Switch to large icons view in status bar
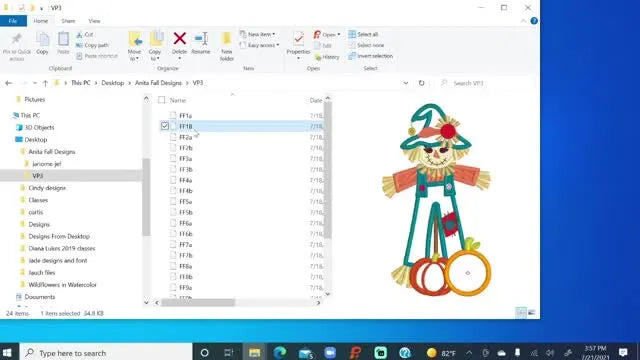640x360 pixels. click(532, 313)
